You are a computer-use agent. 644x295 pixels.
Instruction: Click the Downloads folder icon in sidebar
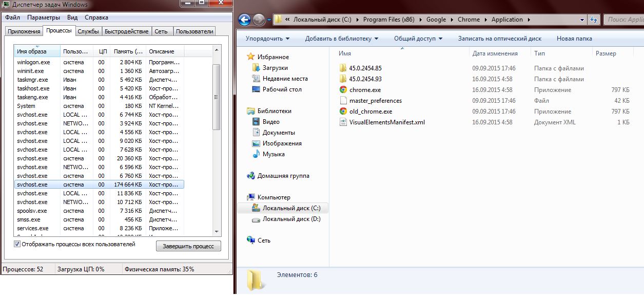tap(257, 67)
